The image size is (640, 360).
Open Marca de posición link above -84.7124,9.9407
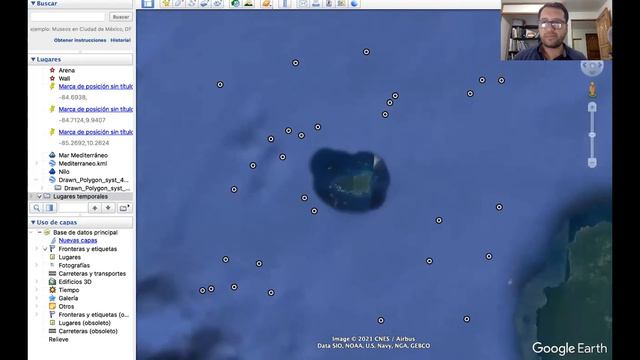pos(96,109)
